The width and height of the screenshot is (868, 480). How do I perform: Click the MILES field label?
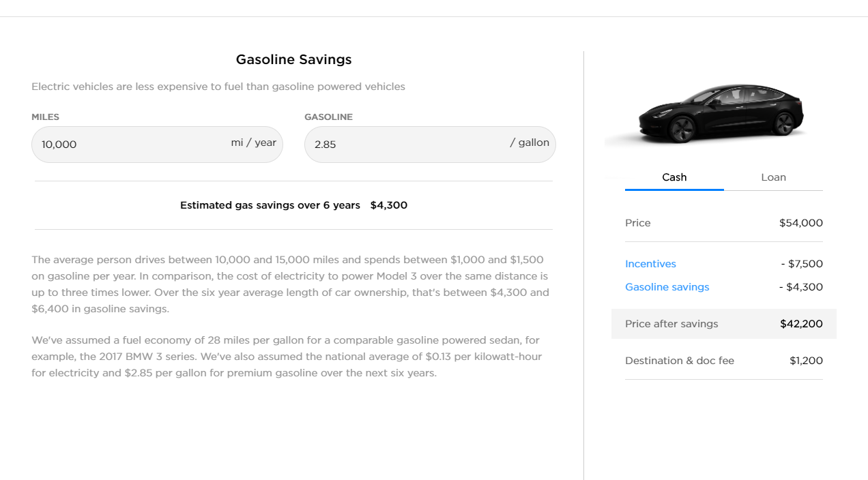45,117
